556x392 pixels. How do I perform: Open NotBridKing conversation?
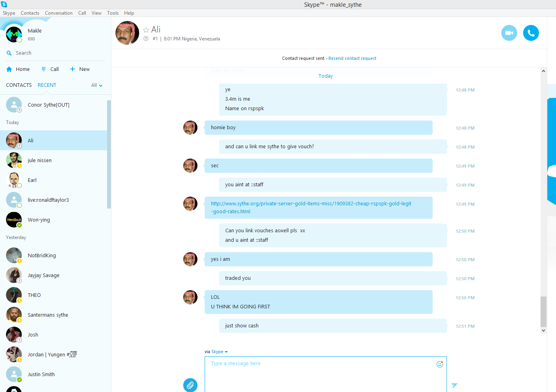point(54,255)
